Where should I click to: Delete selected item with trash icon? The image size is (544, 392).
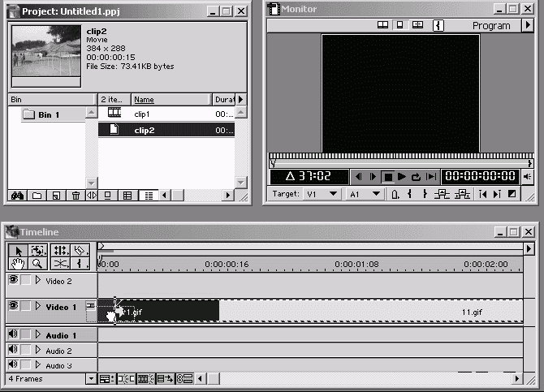click(x=76, y=196)
